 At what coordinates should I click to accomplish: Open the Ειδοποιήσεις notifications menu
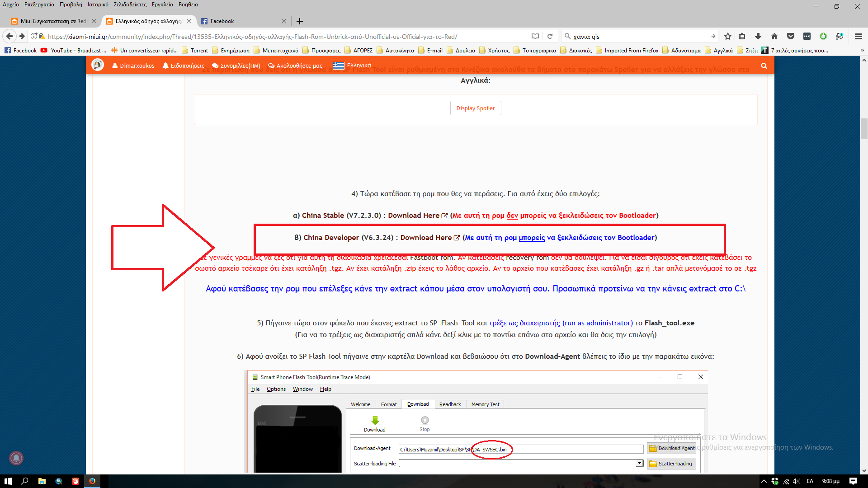click(x=184, y=66)
